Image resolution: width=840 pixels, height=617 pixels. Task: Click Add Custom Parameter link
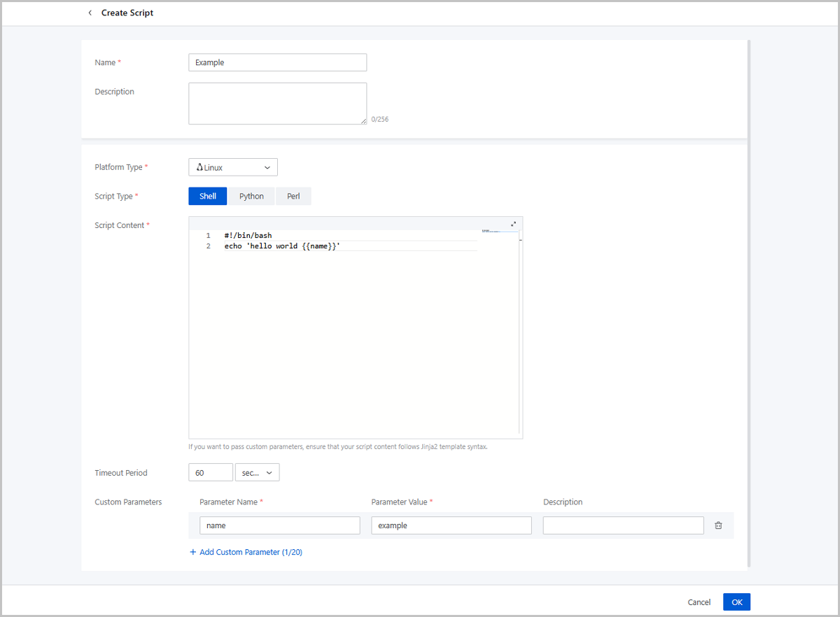pyautogui.click(x=251, y=552)
